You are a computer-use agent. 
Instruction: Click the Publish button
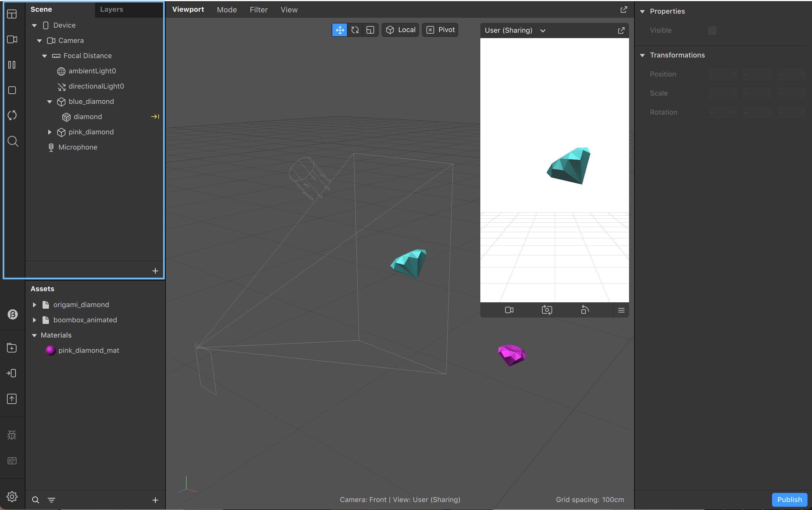click(x=789, y=499)
